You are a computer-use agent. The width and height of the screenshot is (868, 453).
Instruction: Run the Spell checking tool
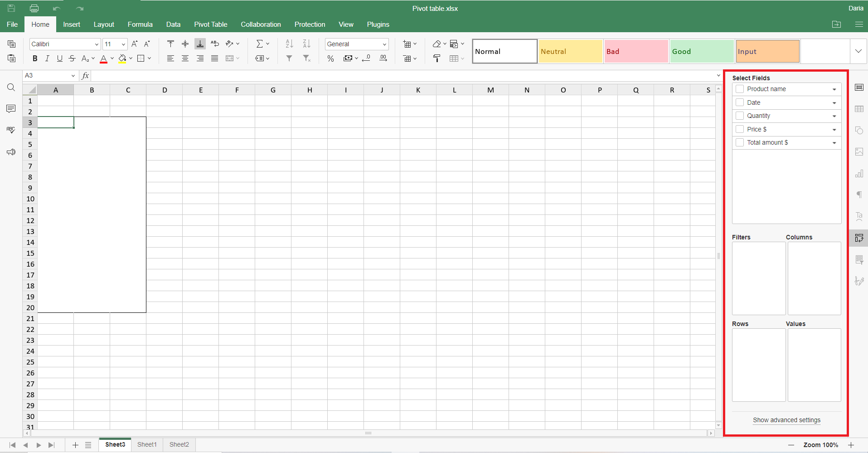(x=11, y=130)
